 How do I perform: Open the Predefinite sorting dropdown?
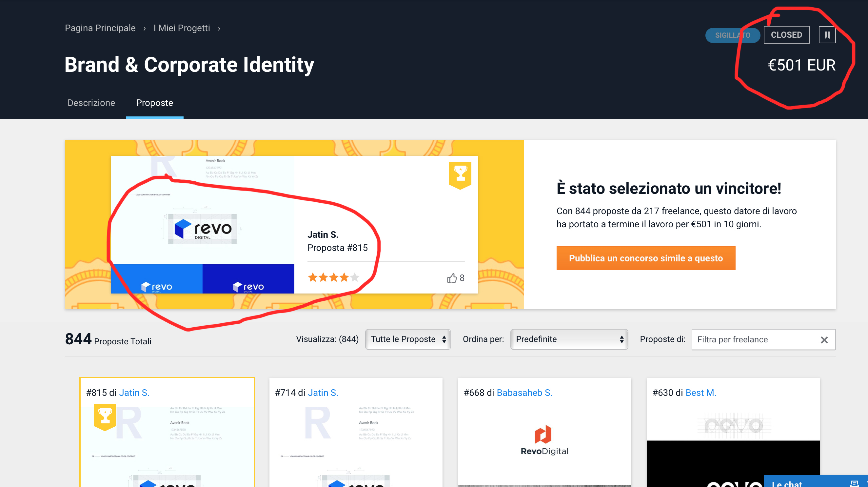click(569, 339)
